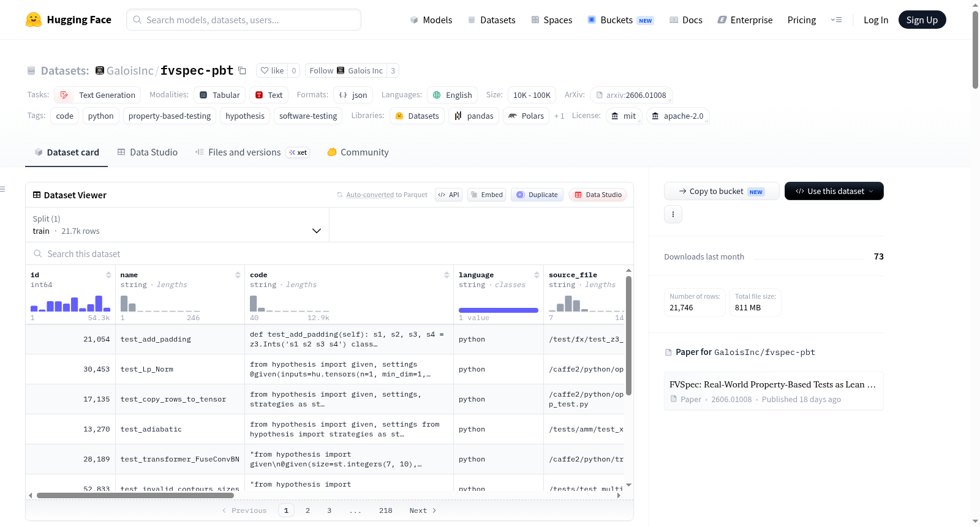Copy the dataset name fvspec-pbt icon

242,70
